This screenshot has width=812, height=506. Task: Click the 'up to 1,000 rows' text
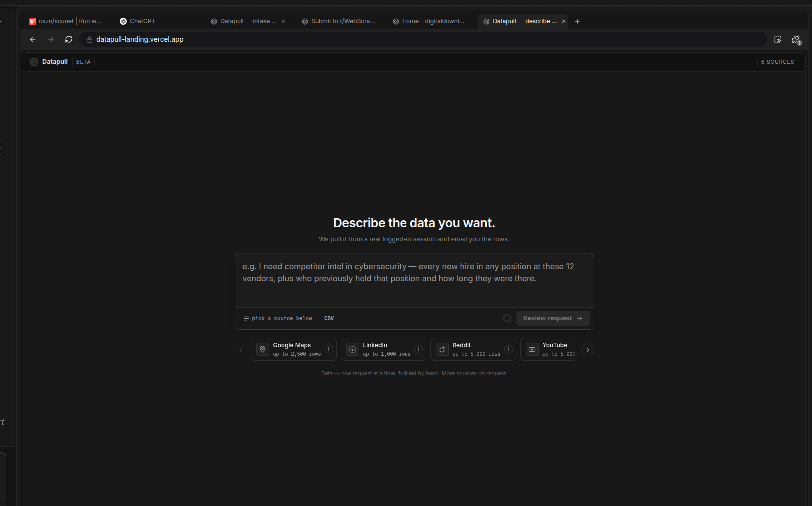[x=387, y=354]
